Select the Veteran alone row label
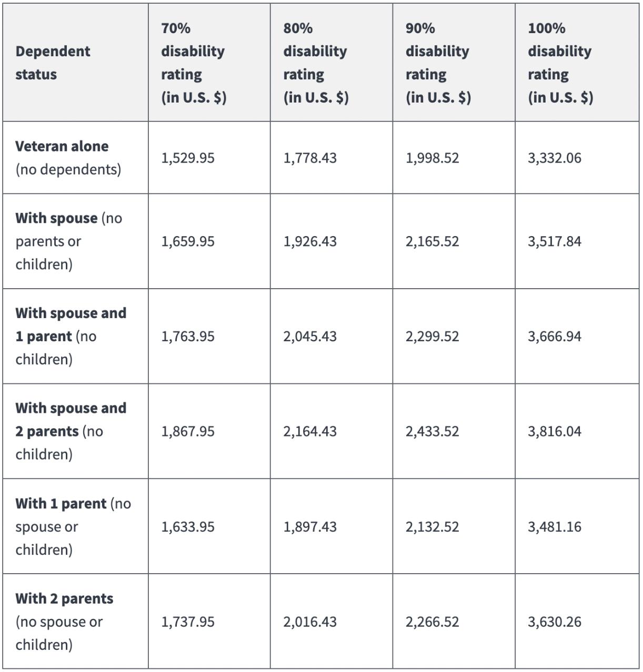643x672 pixels. [62, 146]
